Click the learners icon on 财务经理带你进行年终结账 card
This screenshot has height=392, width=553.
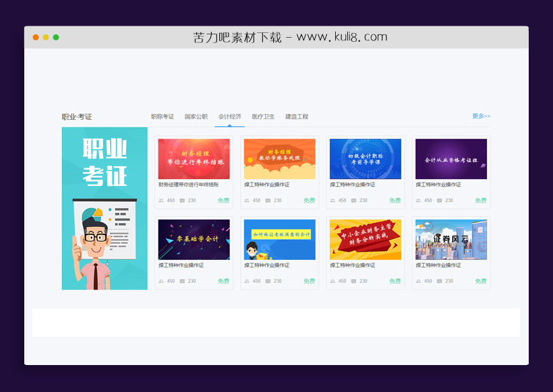click(161, 201)
